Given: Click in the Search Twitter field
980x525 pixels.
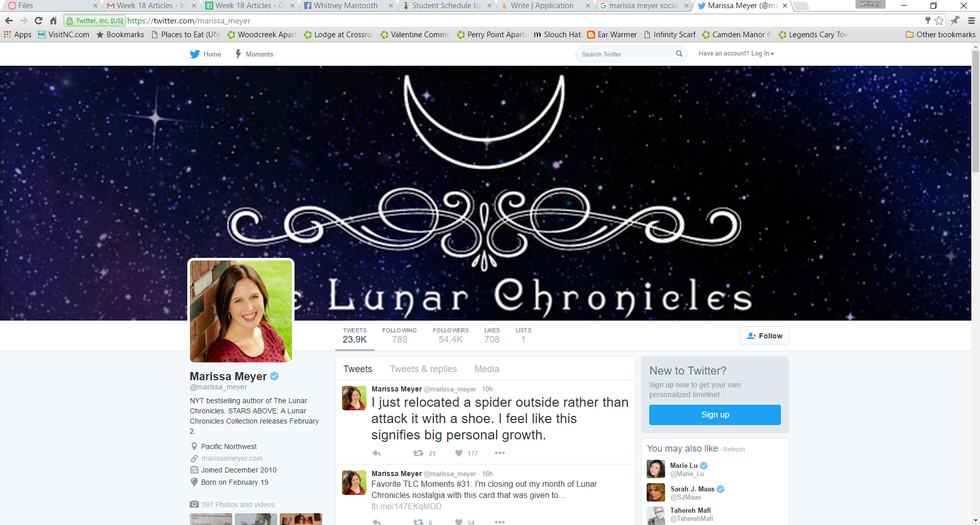Looking at the screenshot, I should pyautogui.click(x=620, y=54).
